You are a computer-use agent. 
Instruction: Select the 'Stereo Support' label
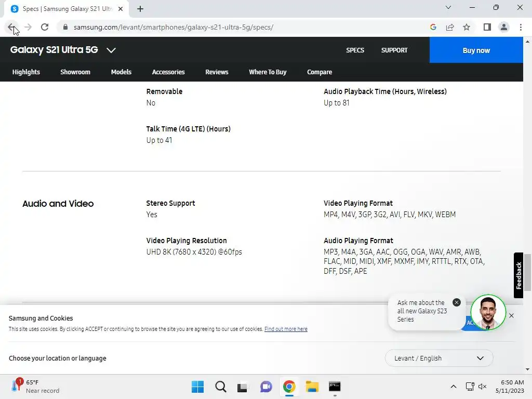click(170, 203)
